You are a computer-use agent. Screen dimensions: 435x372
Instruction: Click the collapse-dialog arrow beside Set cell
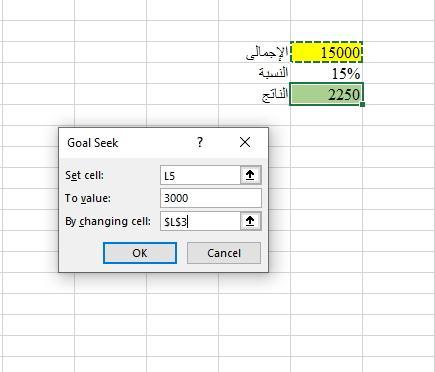pyautogui.click(x=250, y=175)
